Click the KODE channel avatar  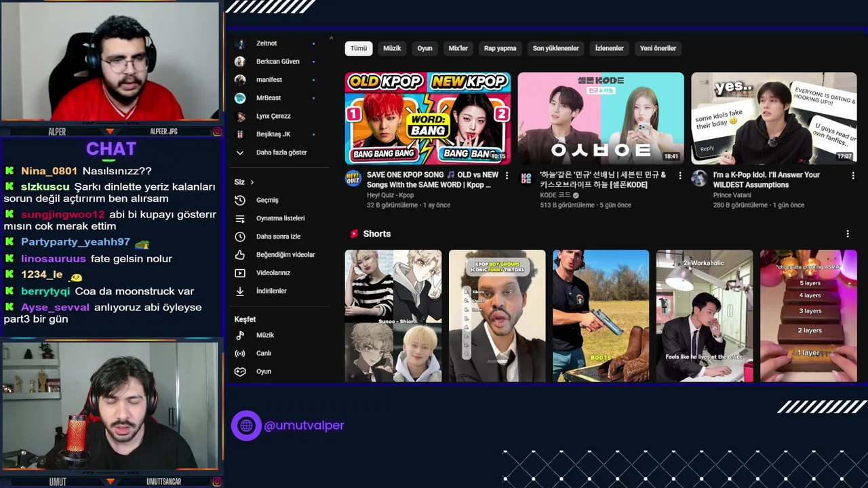pyautogui.click(x=526, y=178)
